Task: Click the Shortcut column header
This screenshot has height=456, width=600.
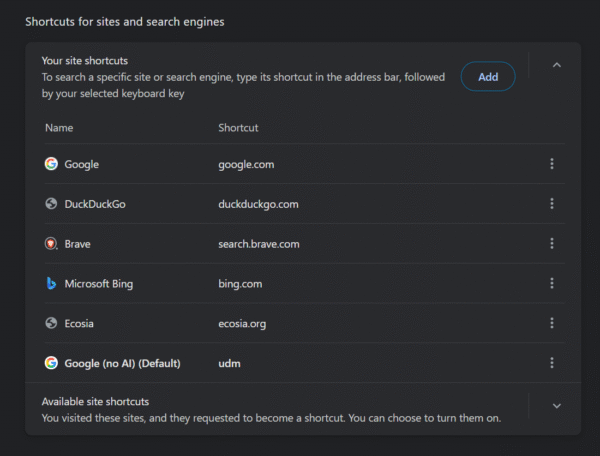Action: click(x=238, y=128)
